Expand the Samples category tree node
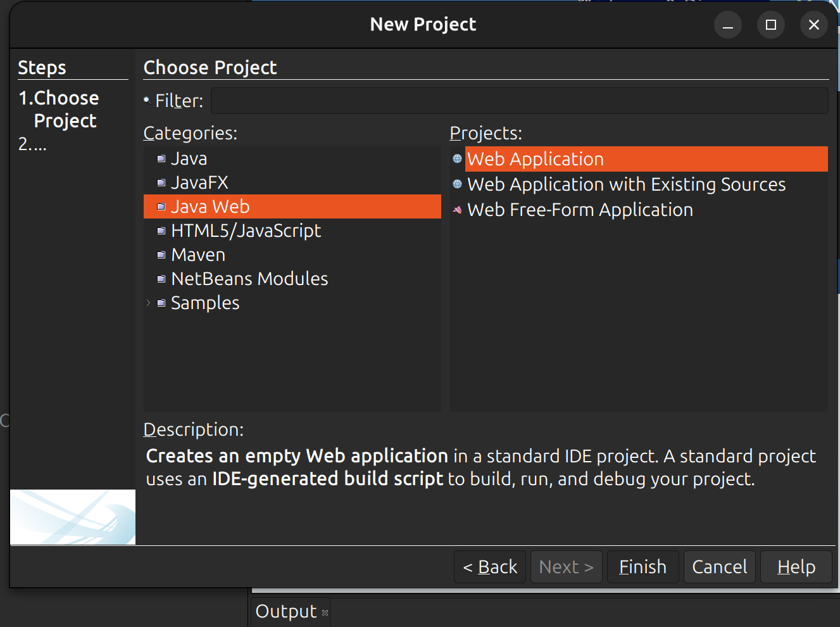Viewport: 840px width, 627px height. [x=148, y=303]
